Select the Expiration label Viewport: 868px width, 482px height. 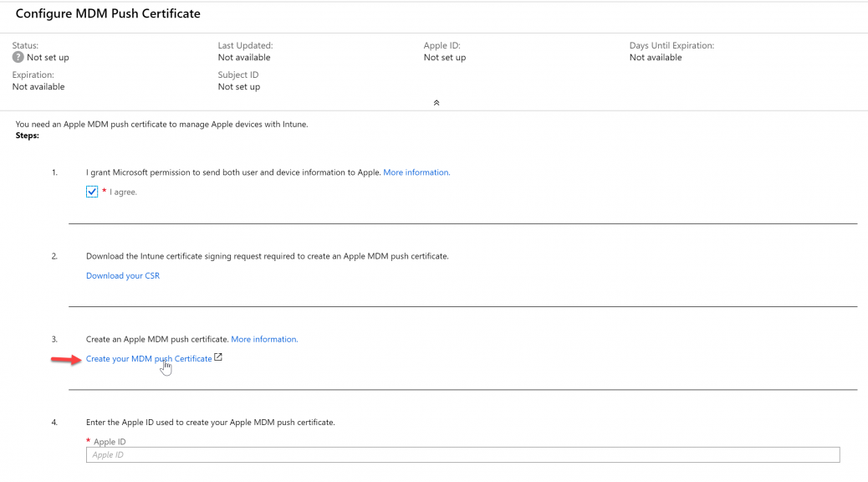(33, 74)
